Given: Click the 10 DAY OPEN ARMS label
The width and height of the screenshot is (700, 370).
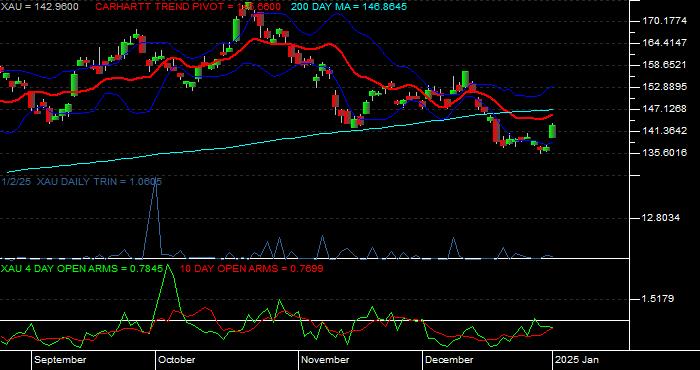Looking at the screenshot, I should click(x=251, y=269).
